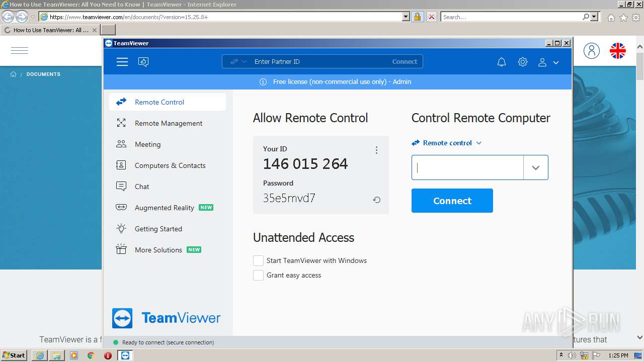The height and width of the screenshot is (362, 644).
Task: Click the TeamViewer logo in sidebar
Action: click(167, 318)
